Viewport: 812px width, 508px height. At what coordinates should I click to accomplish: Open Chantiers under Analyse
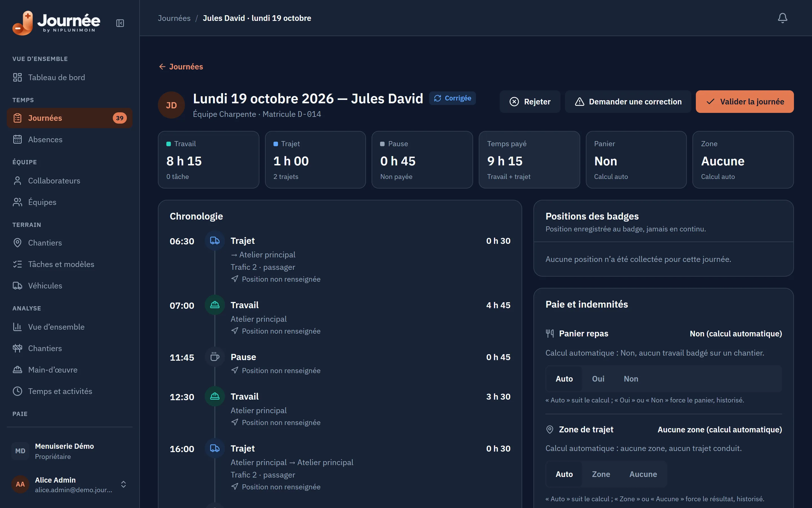coord(69,349)
